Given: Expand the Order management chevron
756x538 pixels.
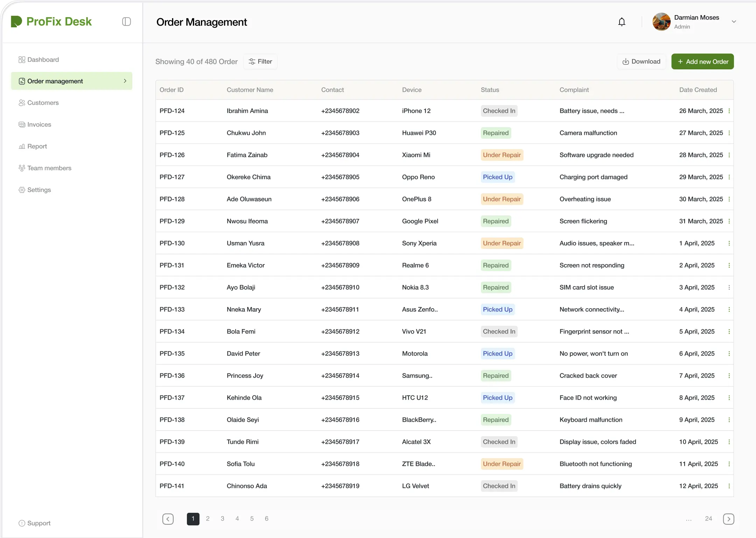Looking at the screenshot, I should click(x=125, y=81).
